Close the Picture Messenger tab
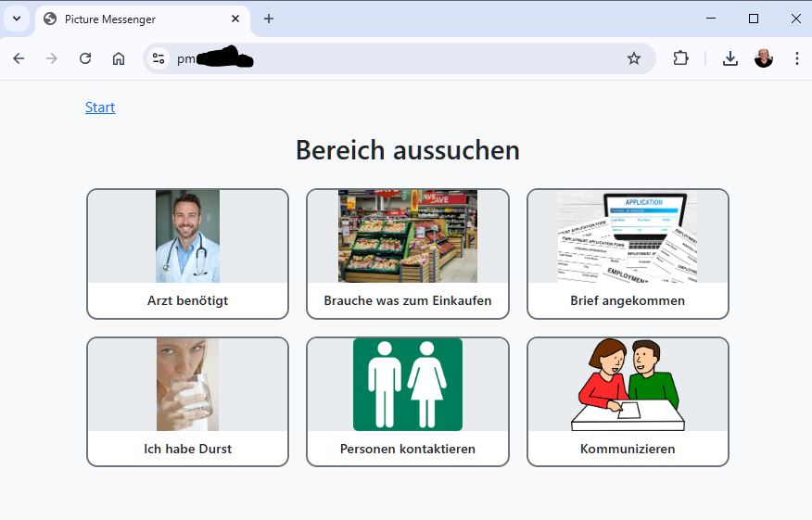Screen dimensions: 812x520 (235, 19)
